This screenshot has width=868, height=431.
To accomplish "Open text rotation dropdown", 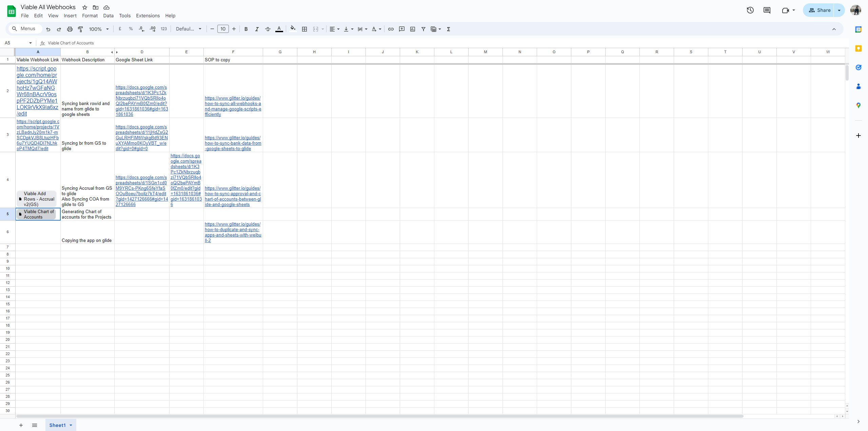I will click(x=376, y=29).
